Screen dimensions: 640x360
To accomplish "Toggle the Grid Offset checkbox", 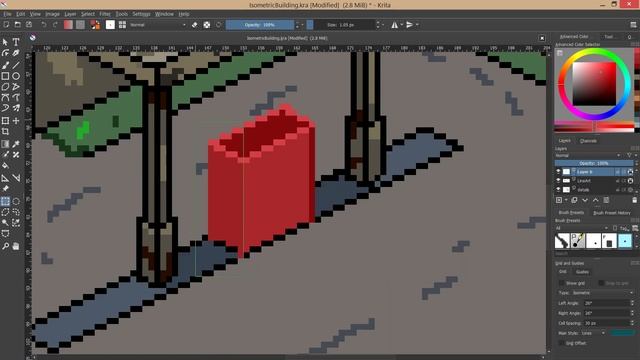I will tap(562, 343).
